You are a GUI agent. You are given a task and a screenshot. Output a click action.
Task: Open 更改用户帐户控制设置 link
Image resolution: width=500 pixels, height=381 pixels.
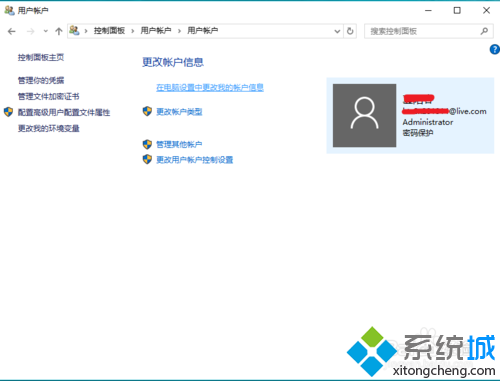tap(195, 160)
